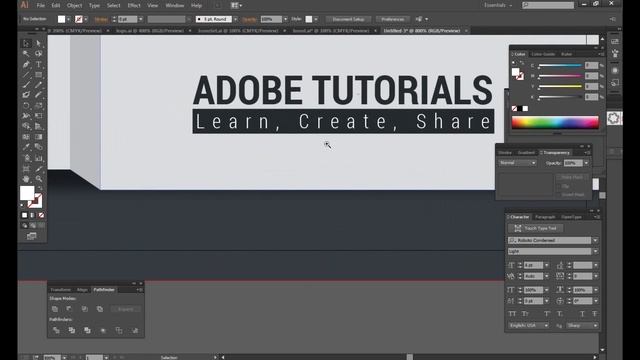Click the Cyan slider in Color panel
The image size is (640, 360).
click(x=560, y=65)
